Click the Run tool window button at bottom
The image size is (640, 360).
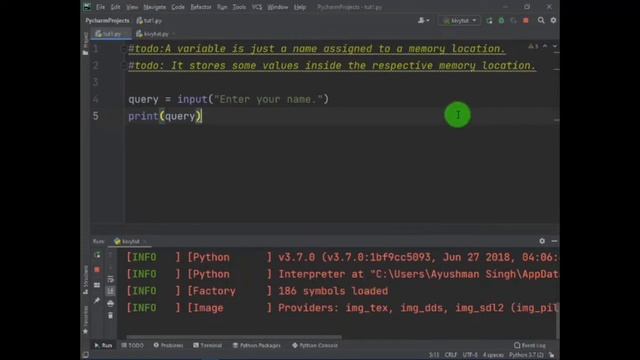[x=103, y=345]
